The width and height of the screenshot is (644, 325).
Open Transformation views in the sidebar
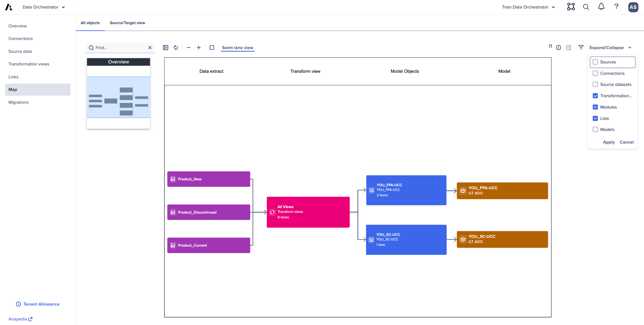tap(29, 64)
